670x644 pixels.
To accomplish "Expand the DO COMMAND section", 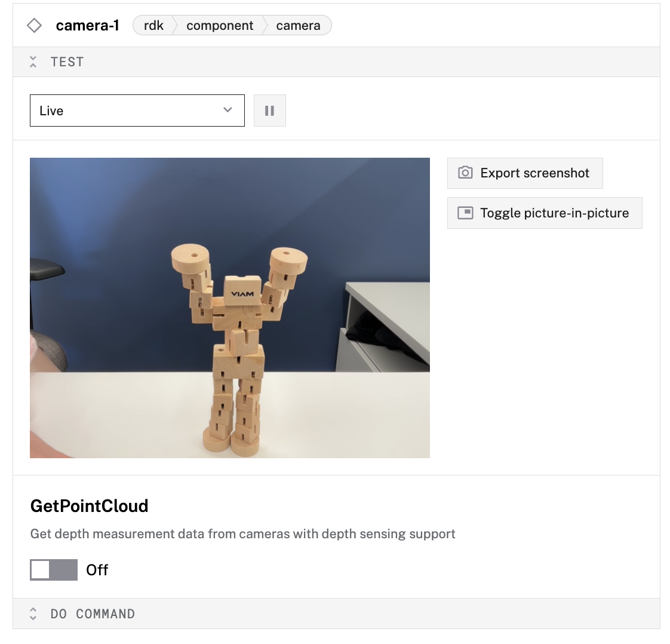I will click(x=93, y=614).
